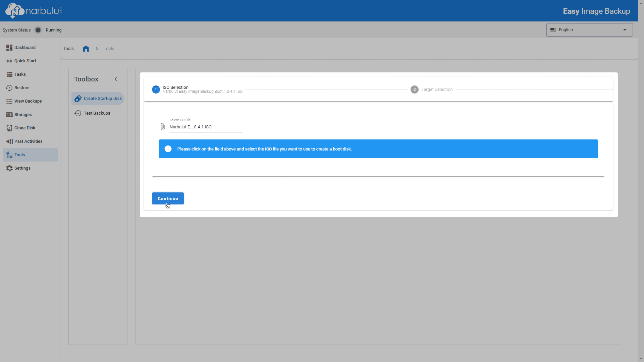Click the Test Backups history icon
This screenshot has height=362, width=644.
[78, 113]
